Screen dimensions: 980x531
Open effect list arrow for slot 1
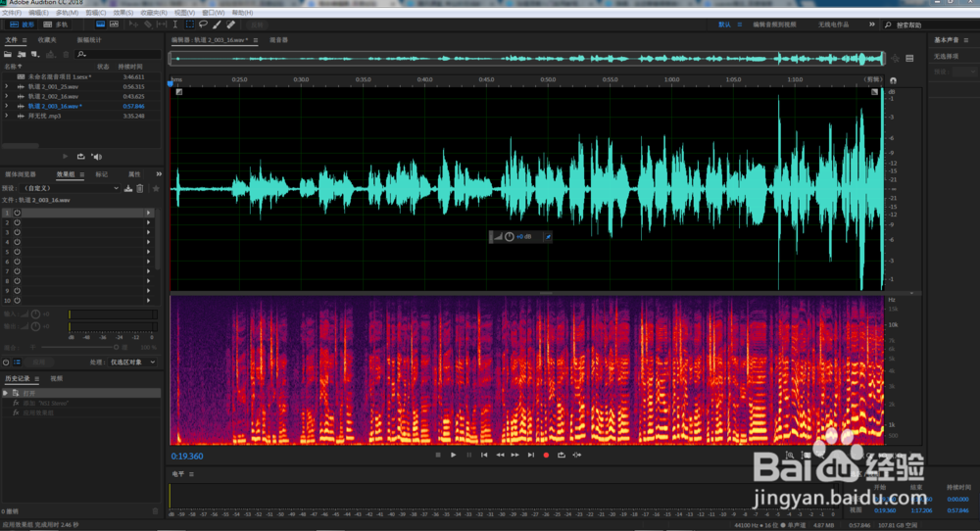point(149,213)
